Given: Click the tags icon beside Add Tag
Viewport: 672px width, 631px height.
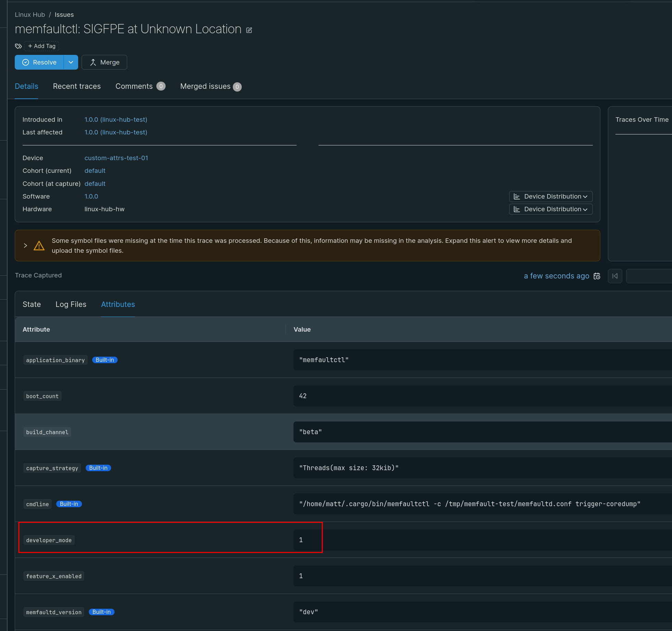Looking at the screenshot, I should (x=19, y=46).
